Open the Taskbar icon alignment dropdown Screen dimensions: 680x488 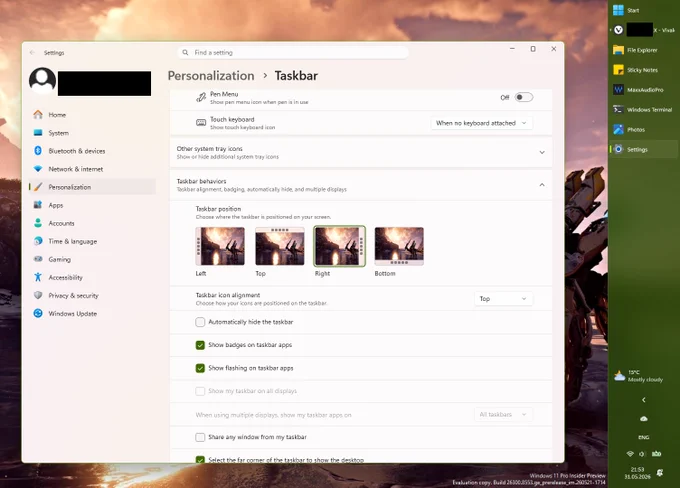503,299
